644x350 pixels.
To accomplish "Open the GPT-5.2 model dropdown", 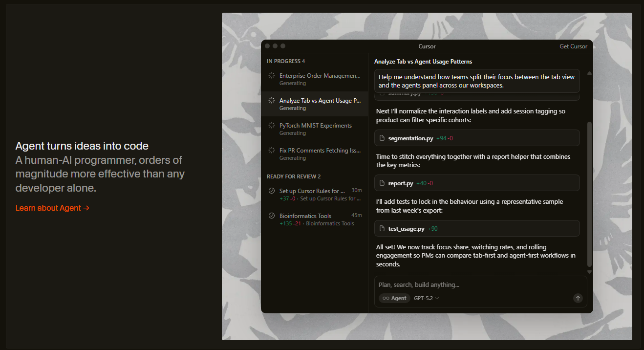I will [x=426, y=298].
